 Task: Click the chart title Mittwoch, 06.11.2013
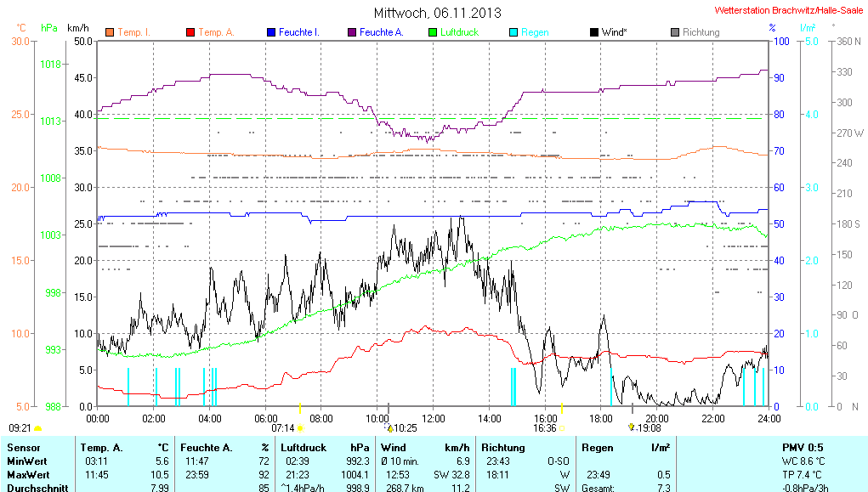(437, 13)
